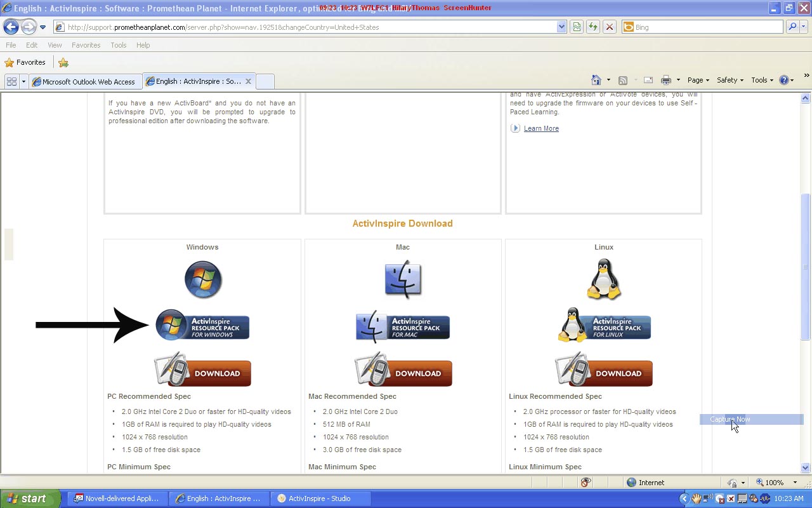The height and width of the screenshot is (508, 812).
Task: Expand the recent pages dropdown arrow
Action: click(43, 27)
